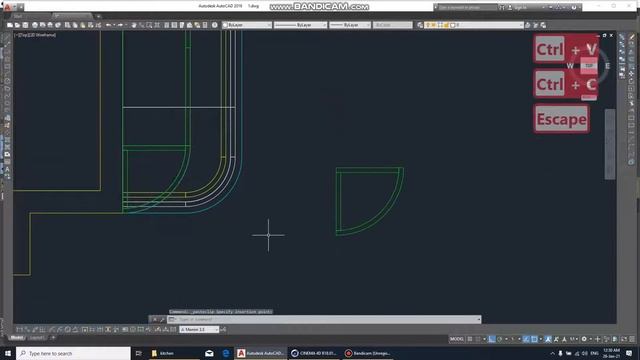
Task: Click the Cut to clipboard icon
Action: 67,25
